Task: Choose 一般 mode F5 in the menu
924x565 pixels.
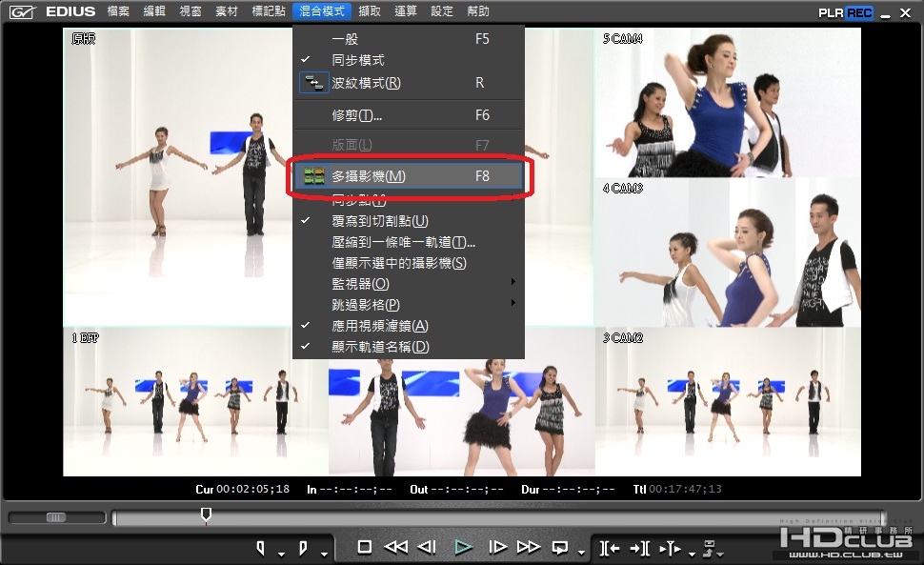Action: (x=409, y=39)
